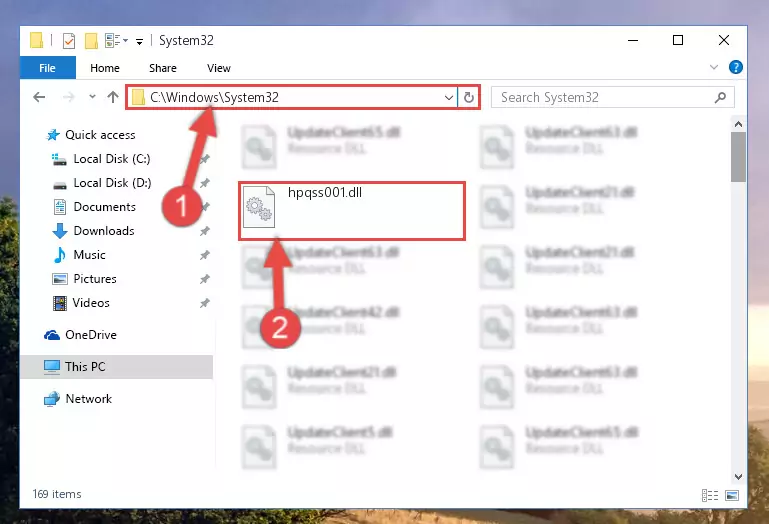
Task: Select the hpqss001.dll file name
Action: click(x=325, y=192)
